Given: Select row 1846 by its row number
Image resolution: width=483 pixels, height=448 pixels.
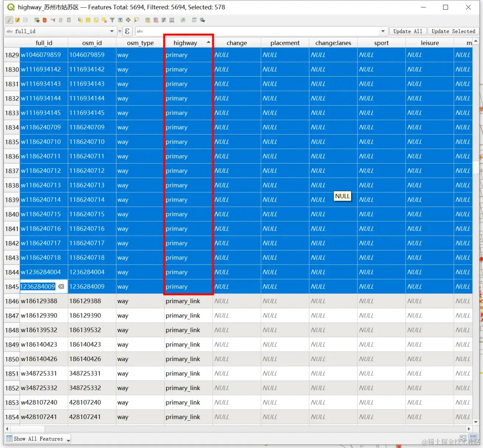Looking at the screenshot, I should tap(12, 301).
